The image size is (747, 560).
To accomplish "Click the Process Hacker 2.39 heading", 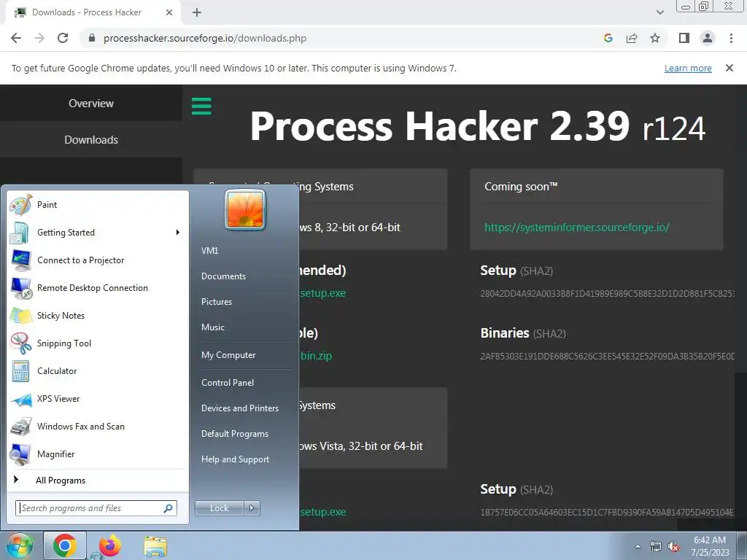I will click(x=477, y=126).
